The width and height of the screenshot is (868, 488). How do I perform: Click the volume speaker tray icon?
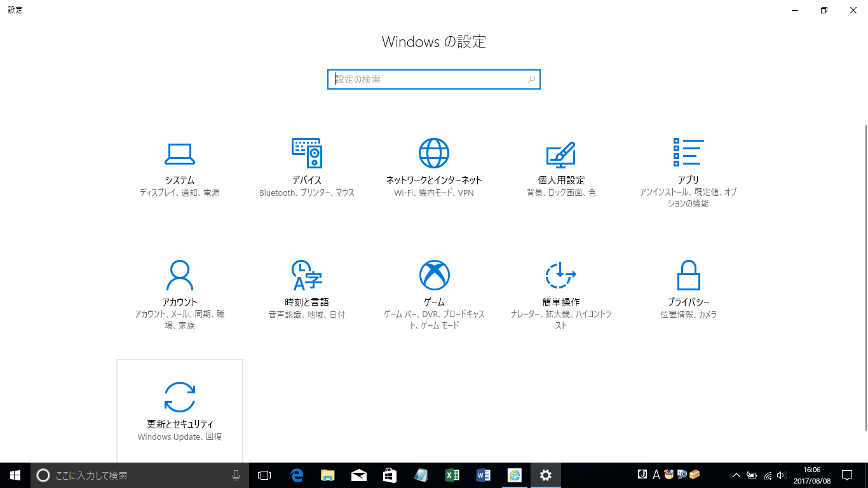(x=782, y=475)
